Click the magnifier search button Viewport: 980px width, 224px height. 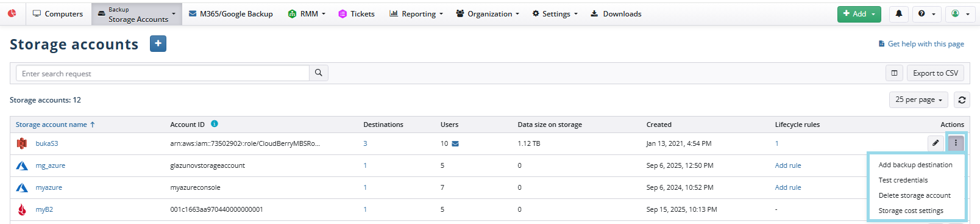[x=319, y=73]
